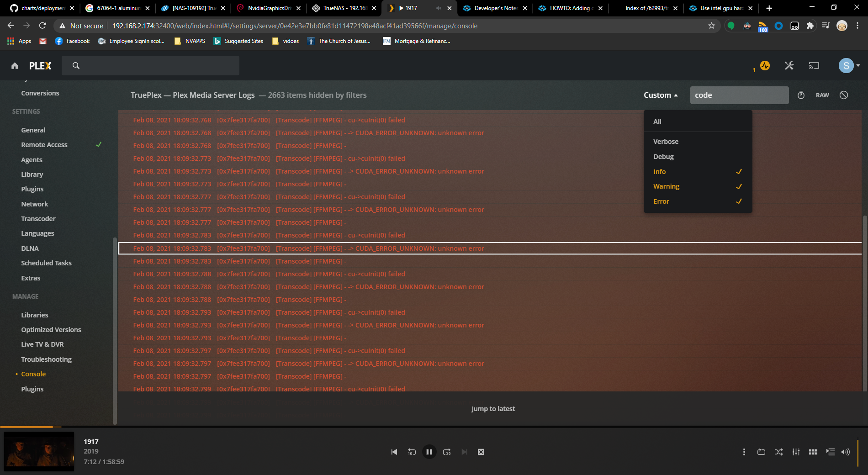Click Jump to latest
The image size is (868, 475).
pos(493,409)
